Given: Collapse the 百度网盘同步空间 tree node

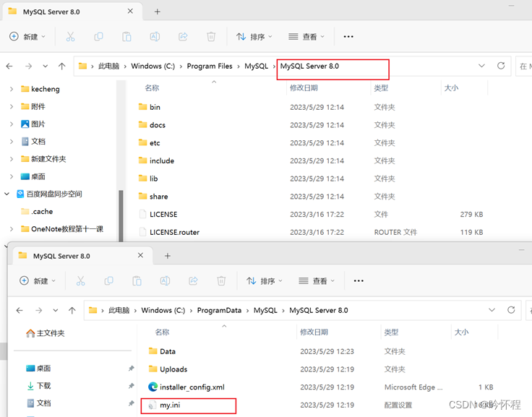Looking at the screenshot, I should (x=7, y=194).
